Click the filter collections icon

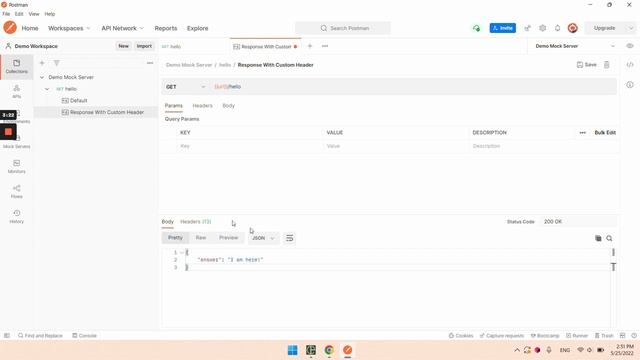[x=57, y=63]
